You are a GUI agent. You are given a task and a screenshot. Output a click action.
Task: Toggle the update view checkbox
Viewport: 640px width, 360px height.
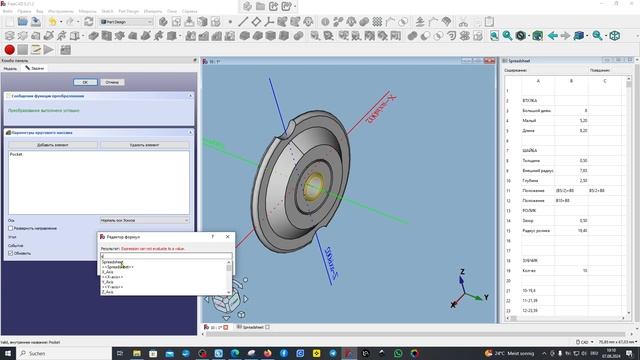tap(11, 253)
